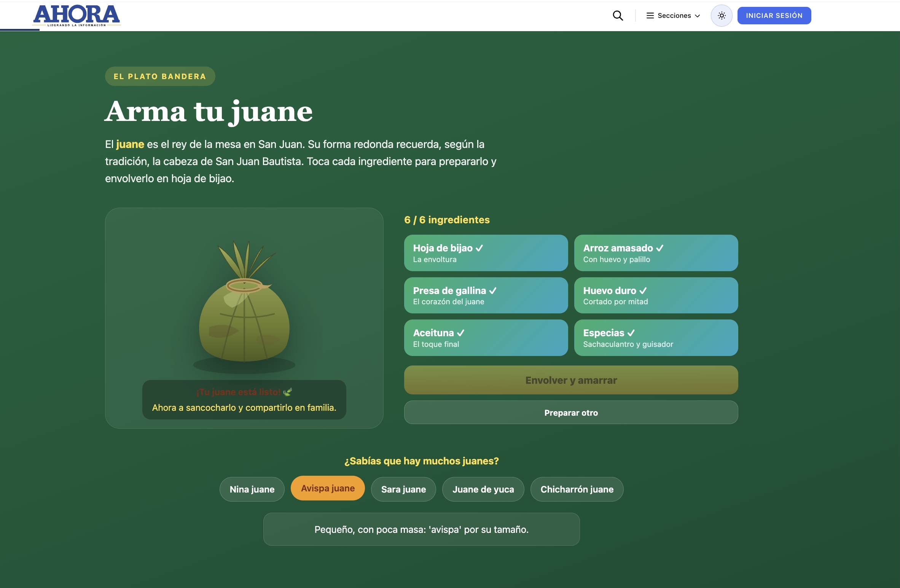Click the Preparar otro button
The image size is (900, 588).
point(571,413)
